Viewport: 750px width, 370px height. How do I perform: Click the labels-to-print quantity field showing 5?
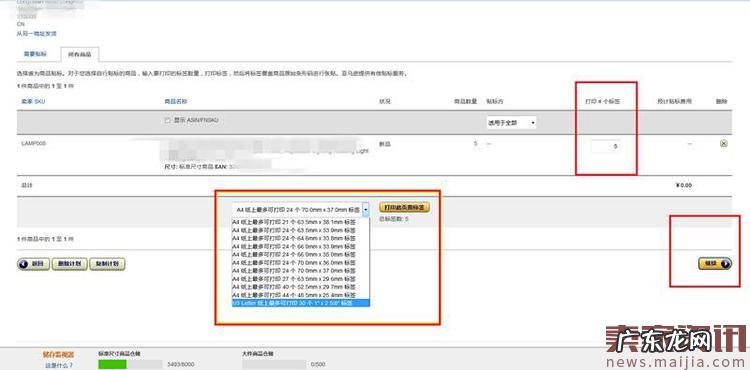coord(606,146)
